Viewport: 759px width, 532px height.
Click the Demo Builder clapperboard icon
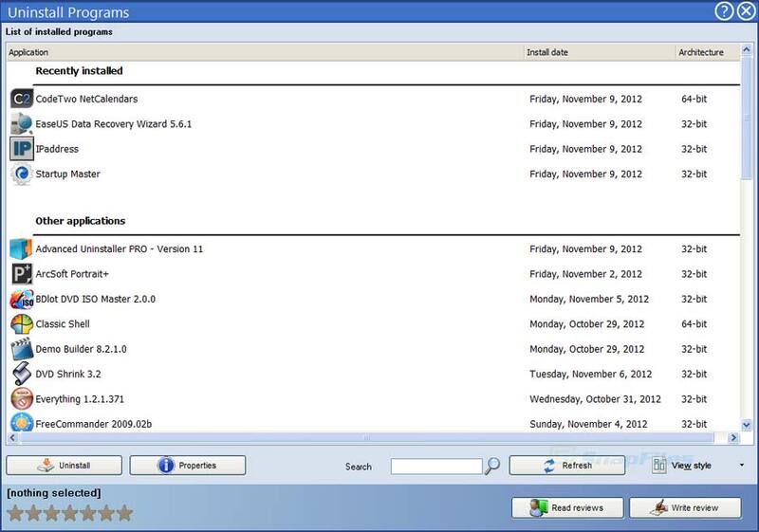[x=21, y=349]
